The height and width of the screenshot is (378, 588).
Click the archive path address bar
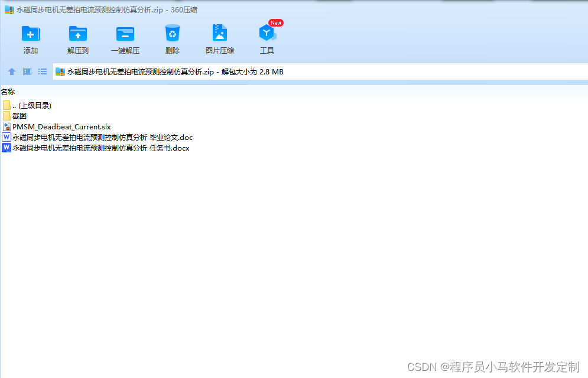click(x=177, y=71)
